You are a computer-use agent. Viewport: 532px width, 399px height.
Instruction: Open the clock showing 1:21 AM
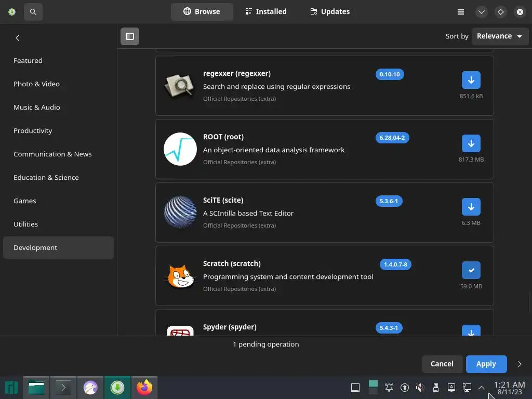coord(510,388)
